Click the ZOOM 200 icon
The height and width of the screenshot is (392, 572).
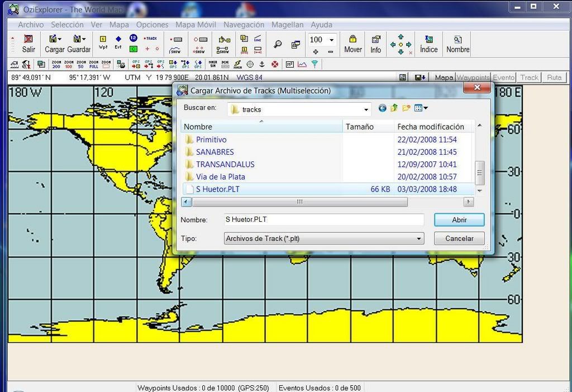56,65
